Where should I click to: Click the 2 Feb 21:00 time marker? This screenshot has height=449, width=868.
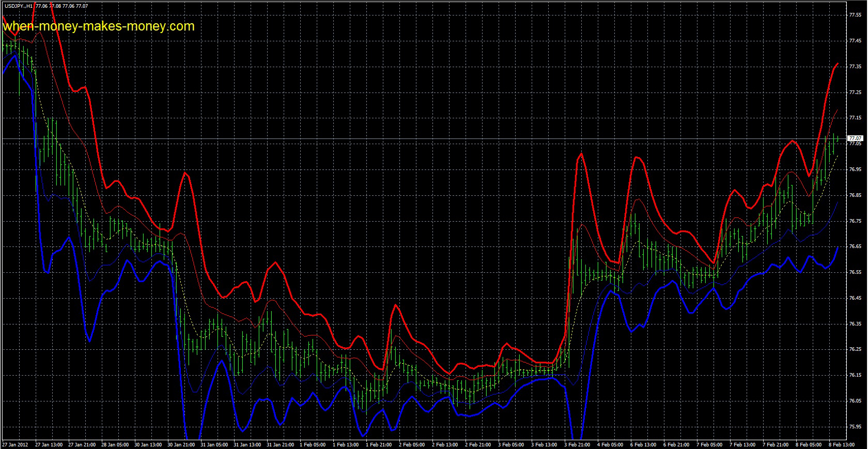(478, 444)
